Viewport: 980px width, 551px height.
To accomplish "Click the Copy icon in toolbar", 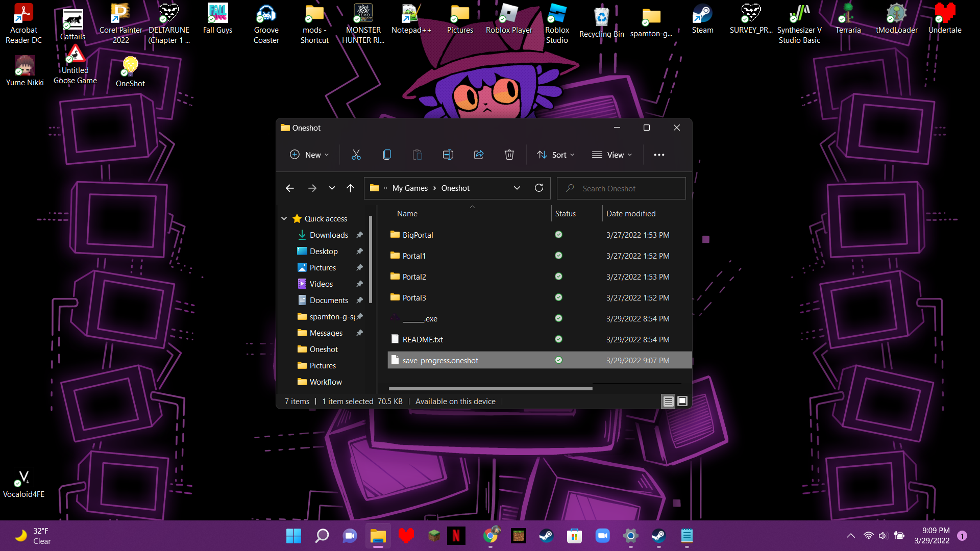I will coord(387,155).
